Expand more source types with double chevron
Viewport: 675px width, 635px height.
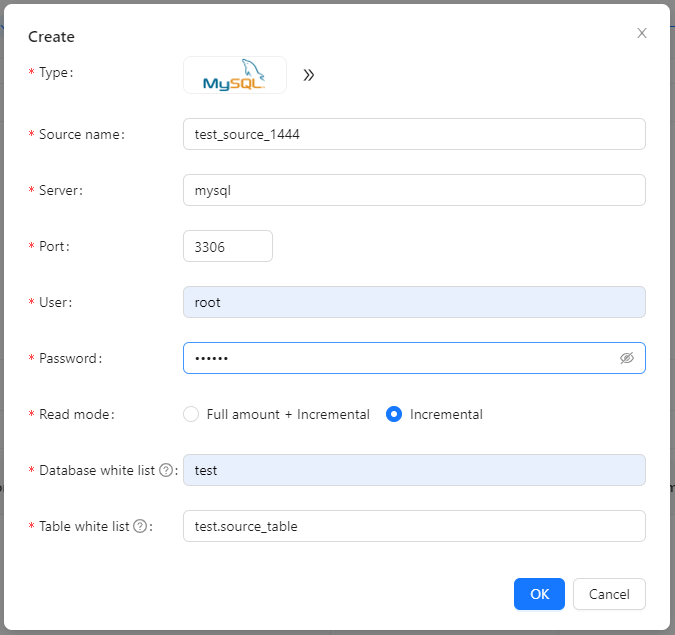coord(309,75)
